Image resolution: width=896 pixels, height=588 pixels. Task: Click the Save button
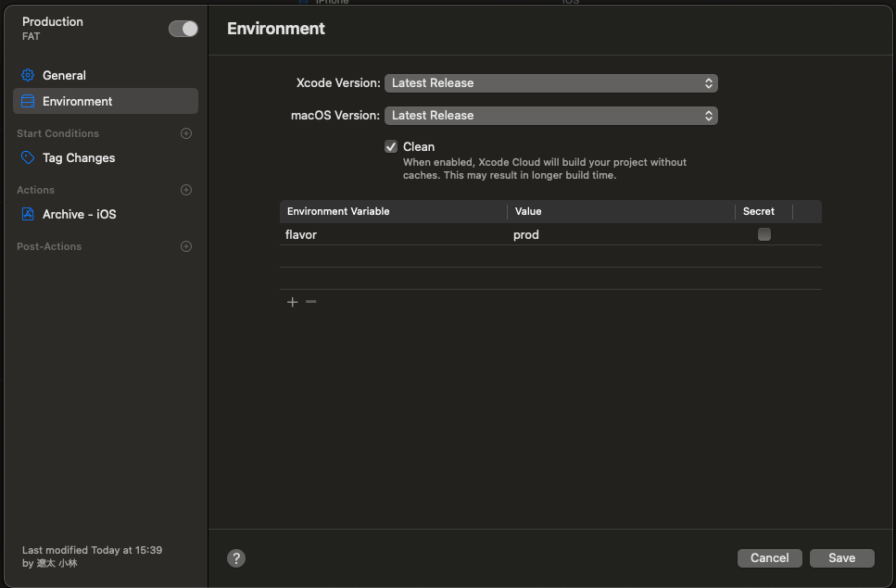click(x=841, y=558)
